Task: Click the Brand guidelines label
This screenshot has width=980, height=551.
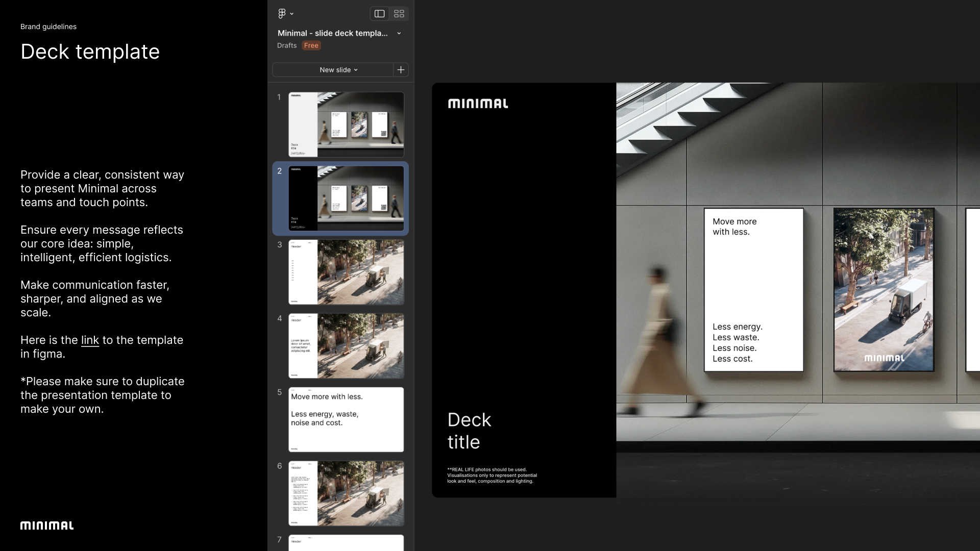Action: (48, 27)
